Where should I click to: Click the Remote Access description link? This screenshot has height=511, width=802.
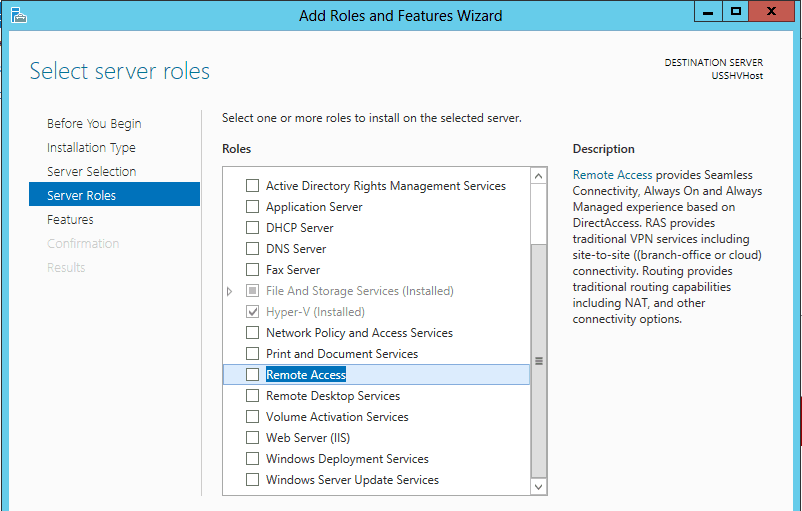[612, 175]
